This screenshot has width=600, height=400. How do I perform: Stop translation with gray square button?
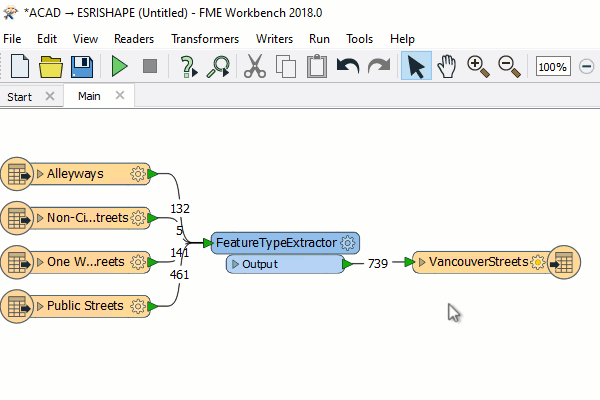point(150,66)
